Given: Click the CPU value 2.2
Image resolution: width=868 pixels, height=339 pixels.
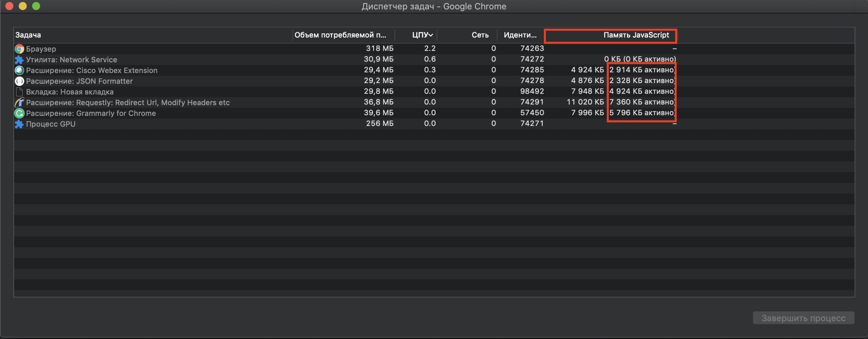Looking at the screenshot, I should click(430, 48).
